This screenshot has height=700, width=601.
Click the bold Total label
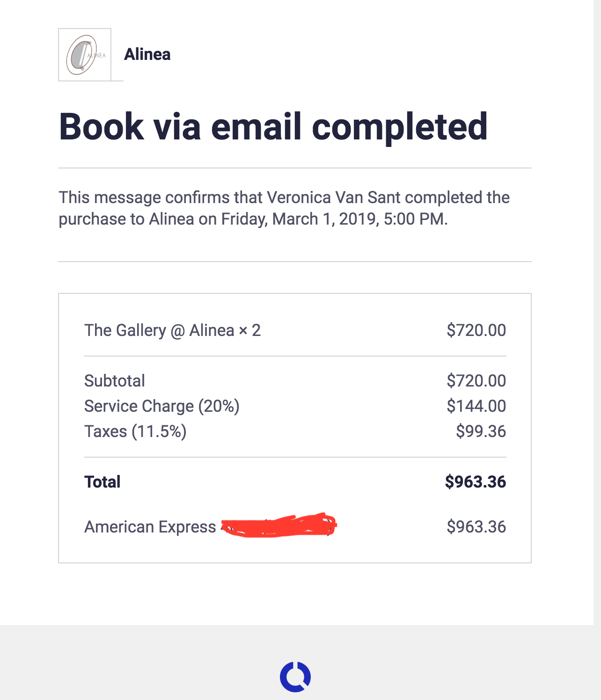(103, 482)
